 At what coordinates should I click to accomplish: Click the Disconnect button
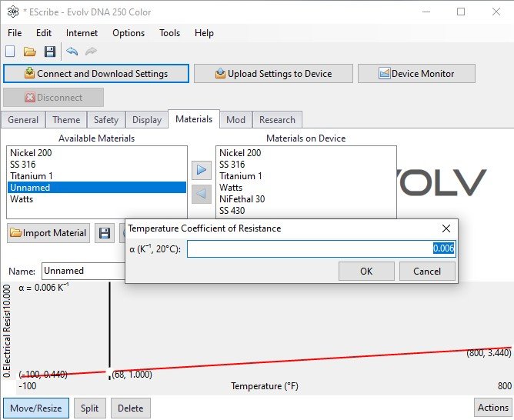tap(53, 97)
